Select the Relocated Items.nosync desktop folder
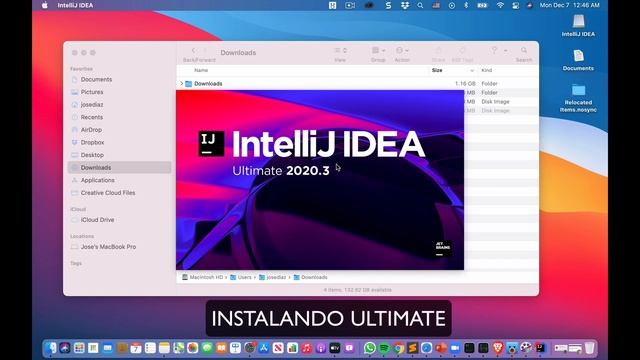Viewport: 640px width, 360px height. pos(578,98)
